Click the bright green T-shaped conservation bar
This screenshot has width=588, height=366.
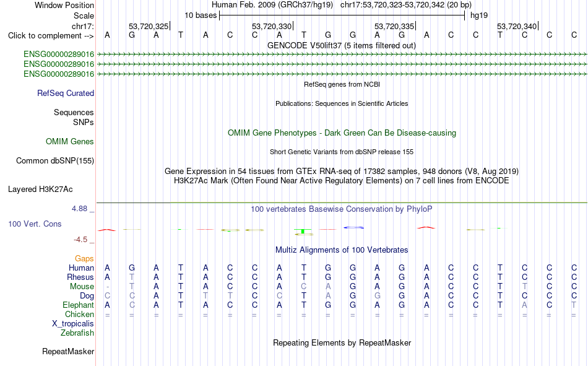303,231
